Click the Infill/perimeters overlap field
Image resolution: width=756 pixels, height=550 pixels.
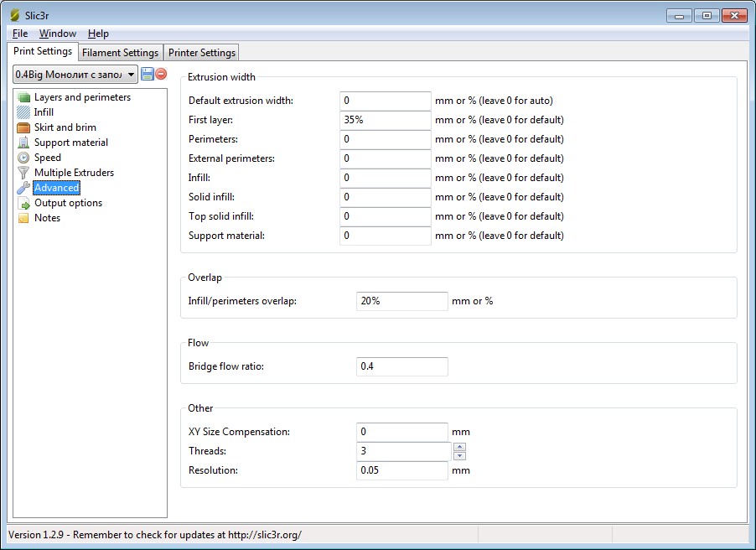(401, 301)
